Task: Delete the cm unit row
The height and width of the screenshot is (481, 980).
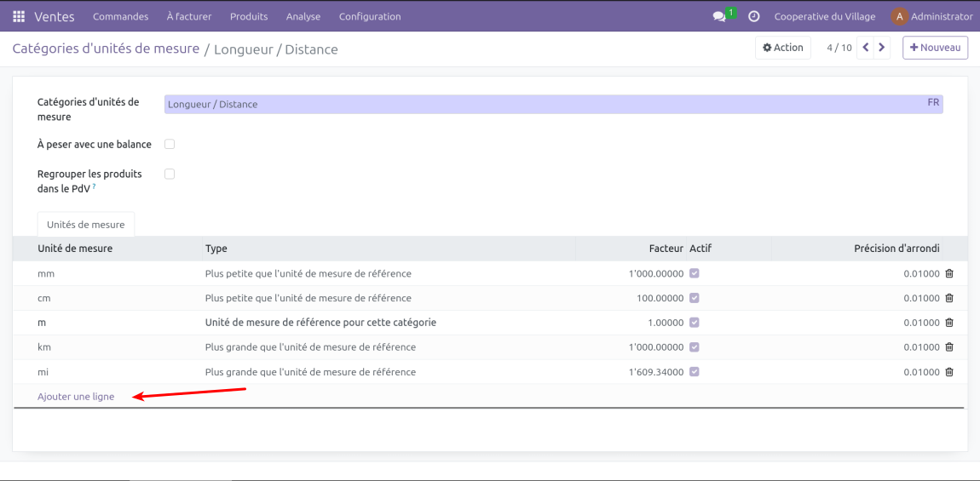Action: (949, 299)
